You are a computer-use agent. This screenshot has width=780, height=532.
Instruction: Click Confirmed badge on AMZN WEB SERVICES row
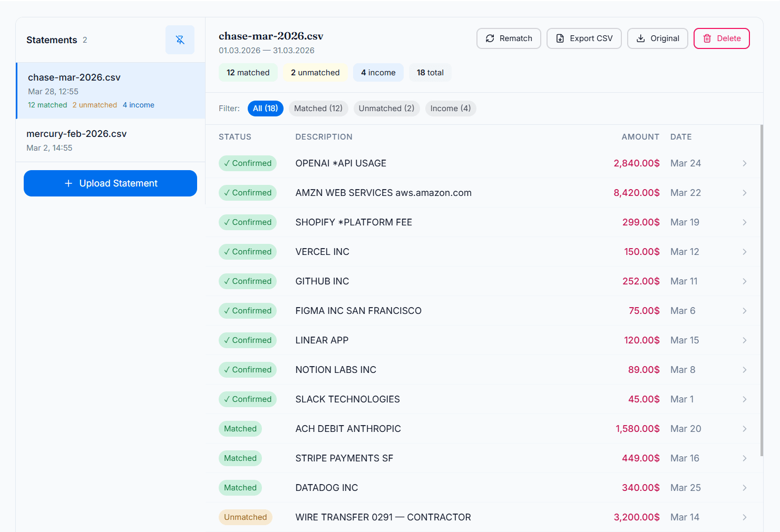pyautogui.click(x=248, y=193)
